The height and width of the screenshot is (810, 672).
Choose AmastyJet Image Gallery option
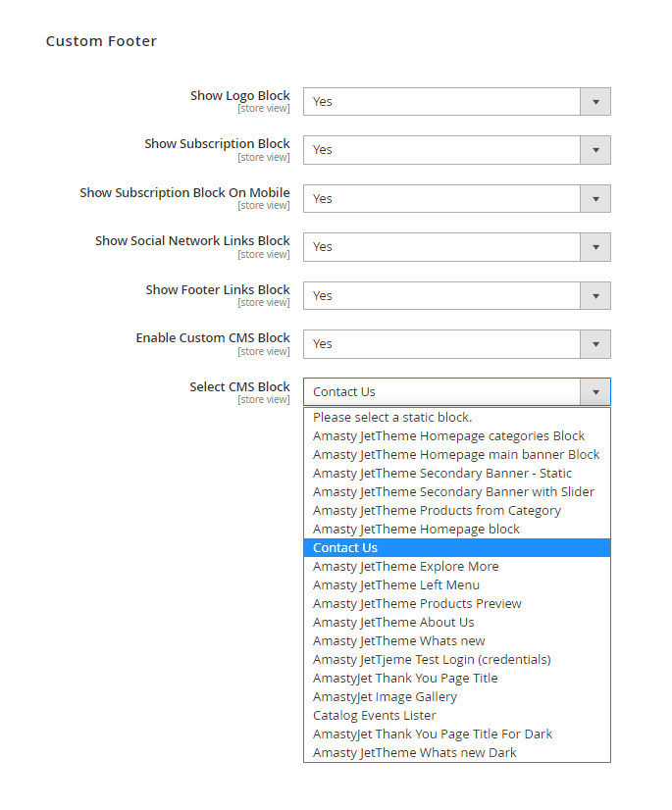[385, 697]
